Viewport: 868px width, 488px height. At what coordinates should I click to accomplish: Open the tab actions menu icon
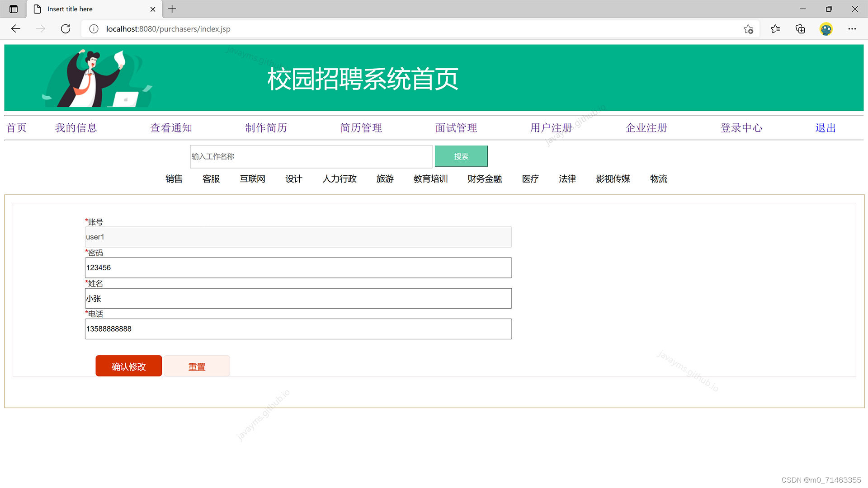pyautogui.click(x=14, y=9)
